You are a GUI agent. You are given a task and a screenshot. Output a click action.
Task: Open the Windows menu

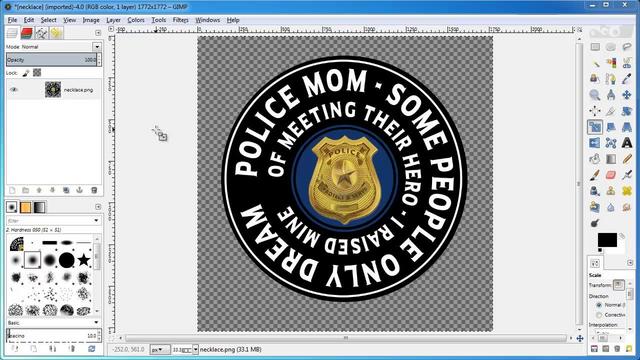pyautogui.click(x=207, y=20)
